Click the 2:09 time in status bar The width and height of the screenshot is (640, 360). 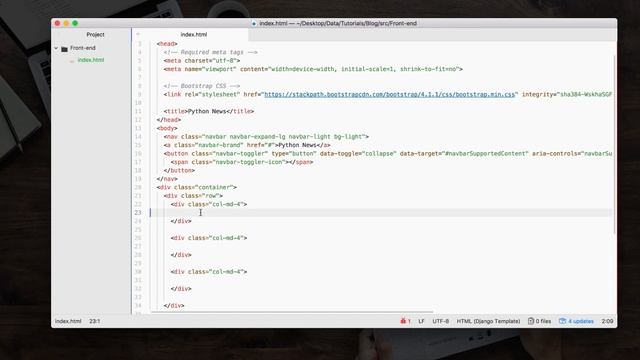coord(607,321)
